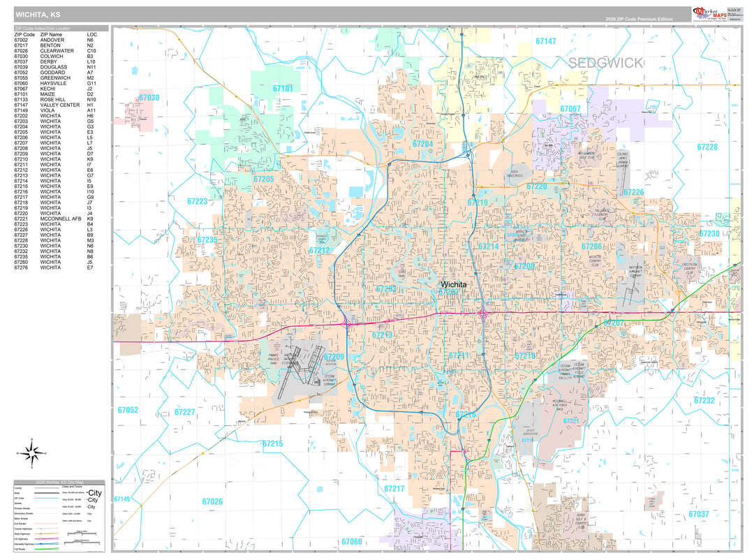
Task: Click the "2026 Wichita, KS City Map" legend header
Action: tap(59, 482)
